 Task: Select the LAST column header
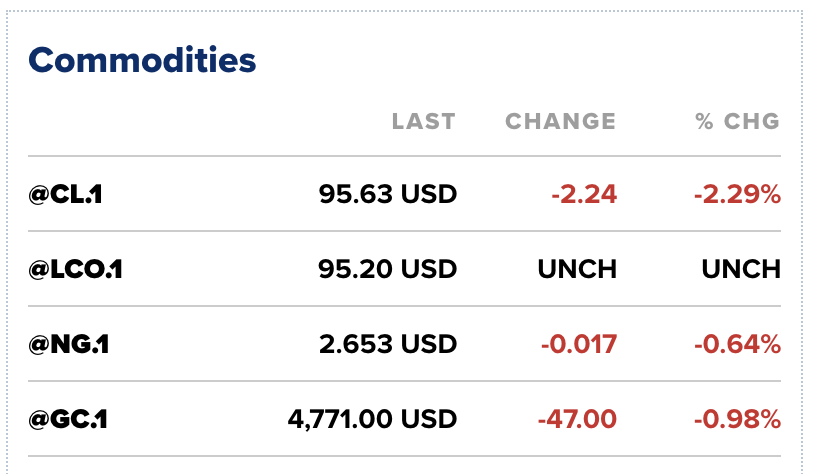(424, 122)
